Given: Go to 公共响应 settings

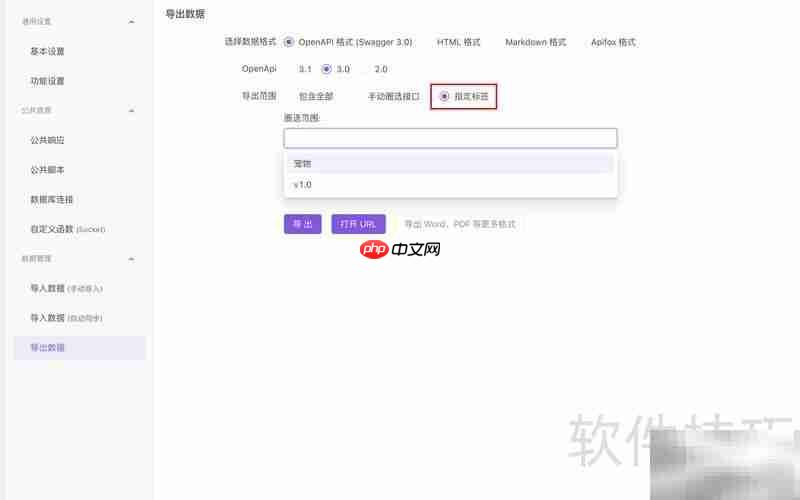Looking at the screenshot, I should (47, 140).
